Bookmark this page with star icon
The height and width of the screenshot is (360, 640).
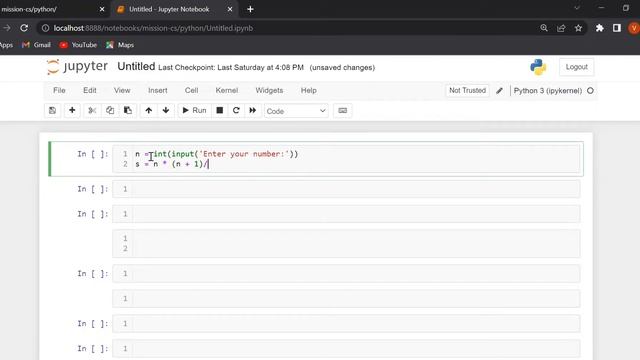(578, 28)
